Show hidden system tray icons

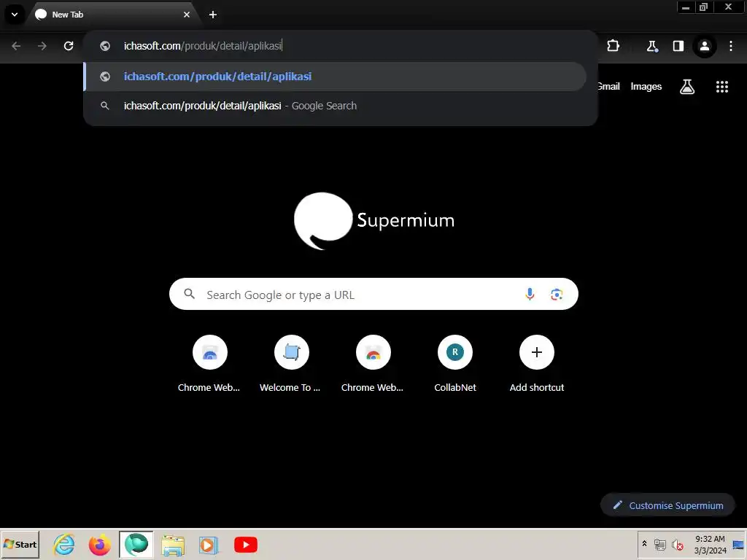644,544
